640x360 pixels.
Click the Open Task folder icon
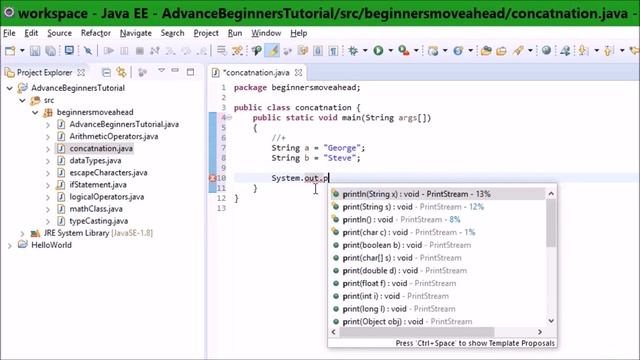(x=501, y=51)
